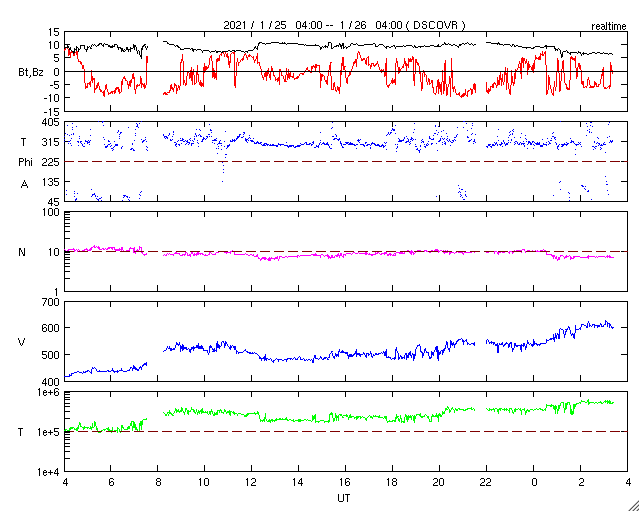Click the window resize grip corner
640x512 pixels.
click(633, 506)
